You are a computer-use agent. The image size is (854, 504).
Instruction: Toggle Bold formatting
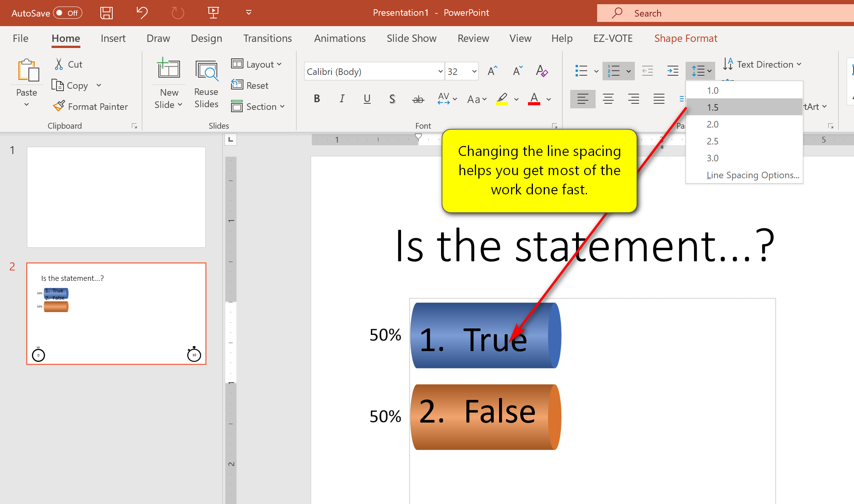coord(317,99)
